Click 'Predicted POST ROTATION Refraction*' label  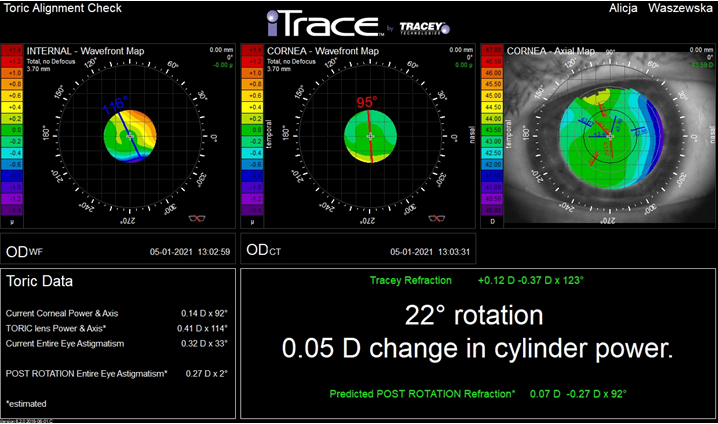[422, 394]
